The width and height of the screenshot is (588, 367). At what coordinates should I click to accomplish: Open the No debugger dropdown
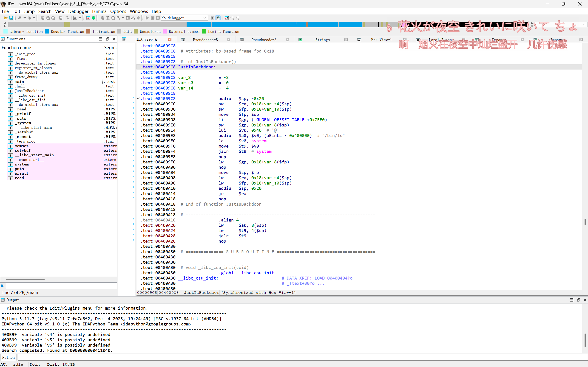pyautogui.click(x=205, y=18)
